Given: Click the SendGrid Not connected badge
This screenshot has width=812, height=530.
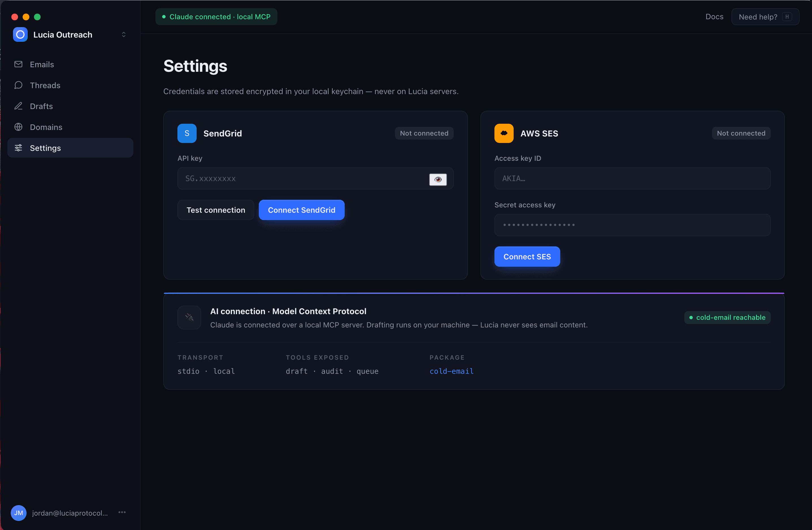Looking at the screenshot, I should pyautogui.click(x=424, y=133).
